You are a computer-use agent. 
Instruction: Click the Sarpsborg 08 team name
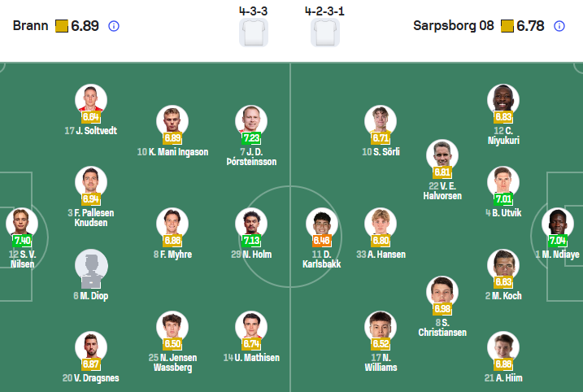454,26
